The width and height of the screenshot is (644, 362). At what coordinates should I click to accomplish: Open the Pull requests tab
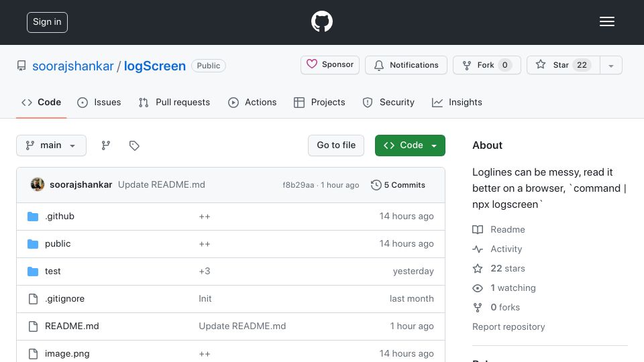click(174, 102)
